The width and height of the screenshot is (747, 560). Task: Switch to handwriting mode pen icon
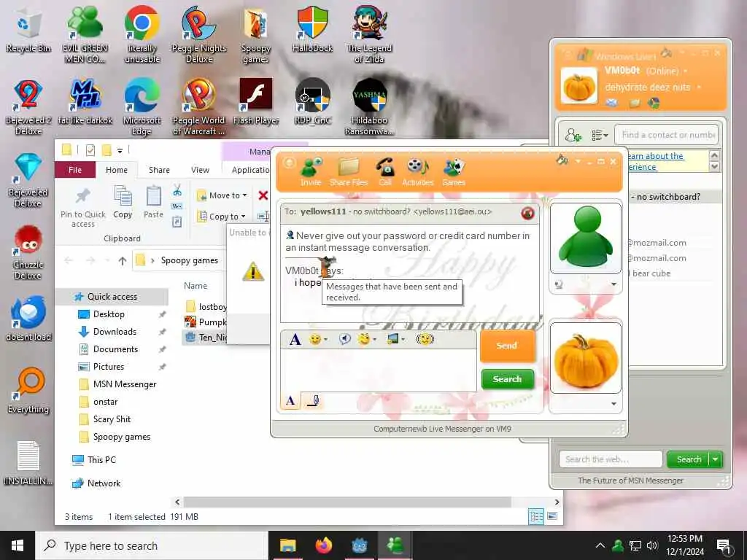(x=313, y=401)
